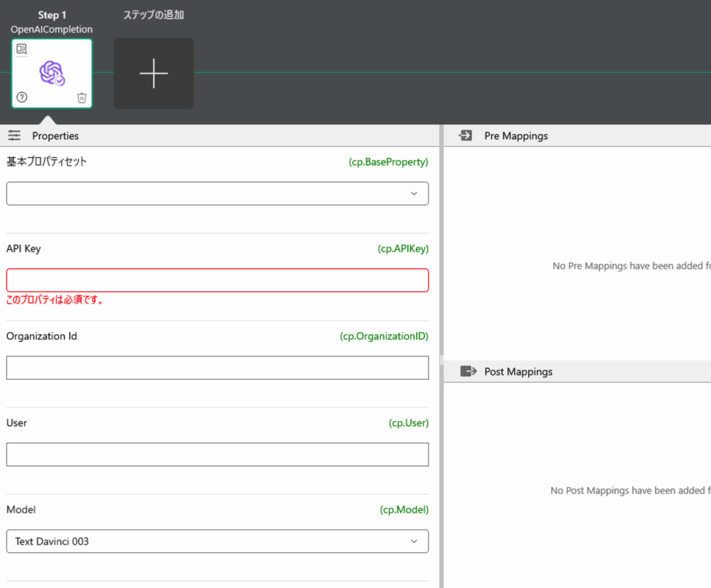The width and height of the screenshot is (711, 588).
Task: Focus the Organization Id text box
Action: 217,368
